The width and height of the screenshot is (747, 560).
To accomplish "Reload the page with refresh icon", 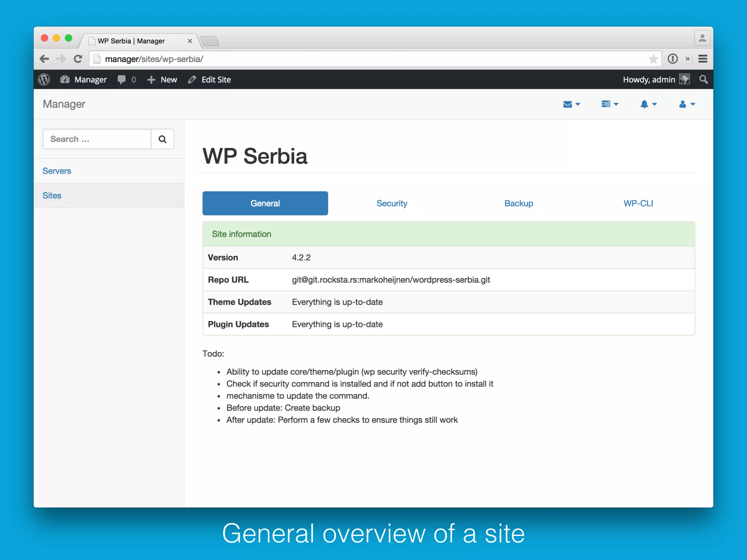I will [78, 59].
